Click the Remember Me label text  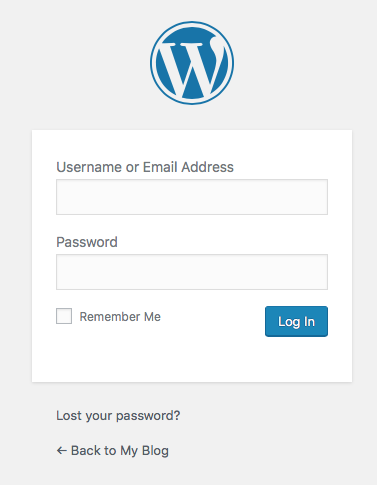point(120,317)
